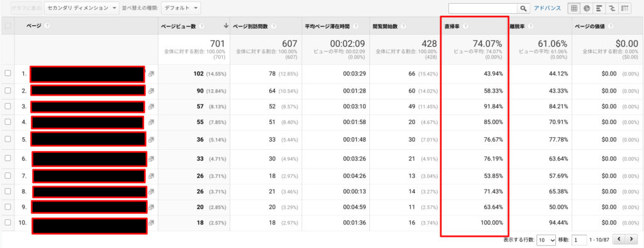
Task: Open row 5 page link icon
Action: 151,140
